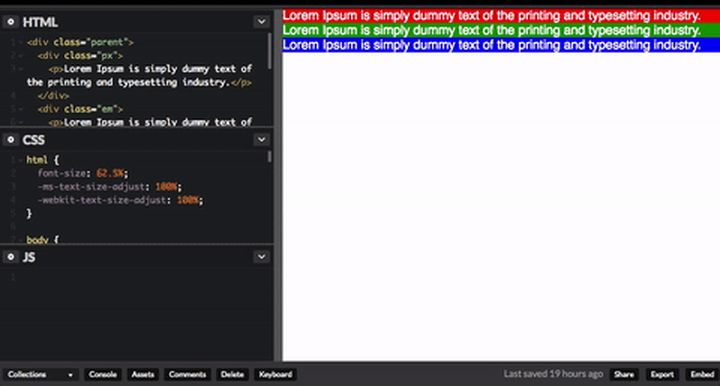Viewport: 720px width, 386px height.
Task: Expand the HTML panel dropdown chevron
Action: [x=261, y=22]
